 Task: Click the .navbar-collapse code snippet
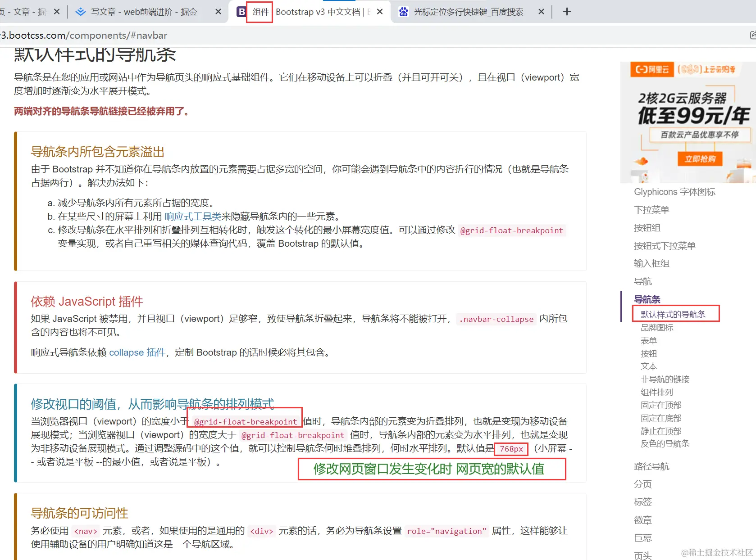[x=496, y=319]
